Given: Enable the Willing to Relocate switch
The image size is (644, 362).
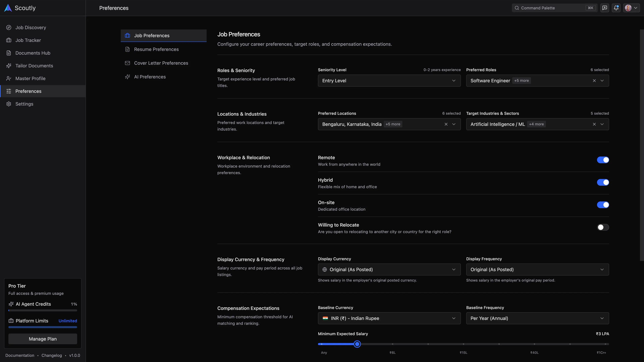Looking at the screenshot, I should (603, 227).
